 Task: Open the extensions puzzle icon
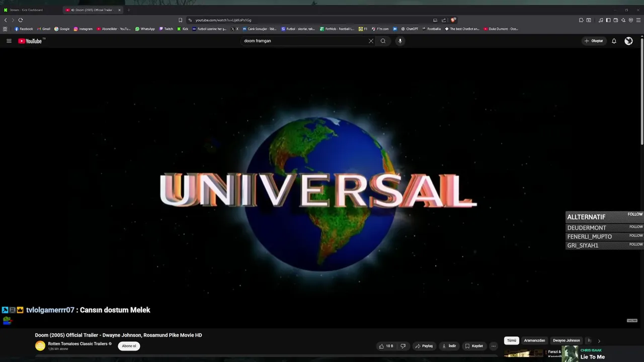581,20
